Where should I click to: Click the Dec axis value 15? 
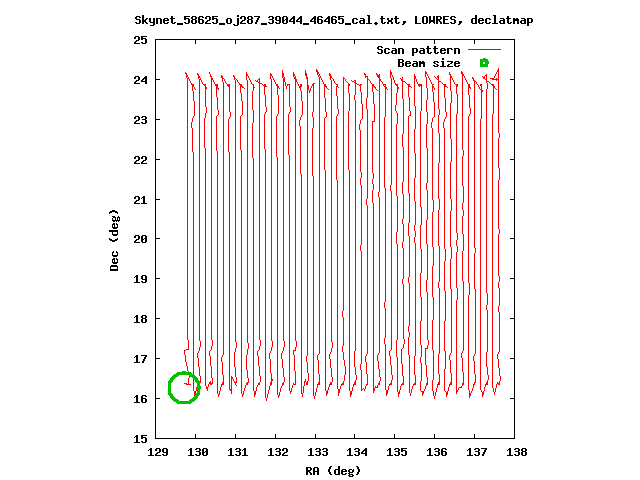(x=140, y=439)
